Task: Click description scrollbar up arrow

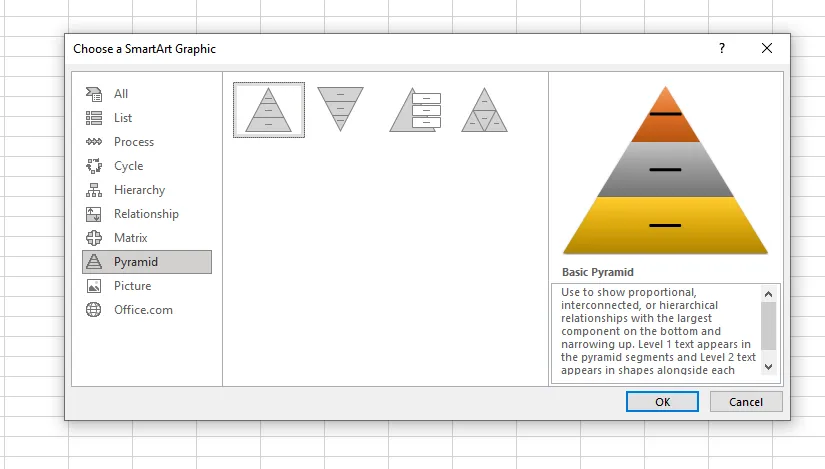Action: (768, 294)
